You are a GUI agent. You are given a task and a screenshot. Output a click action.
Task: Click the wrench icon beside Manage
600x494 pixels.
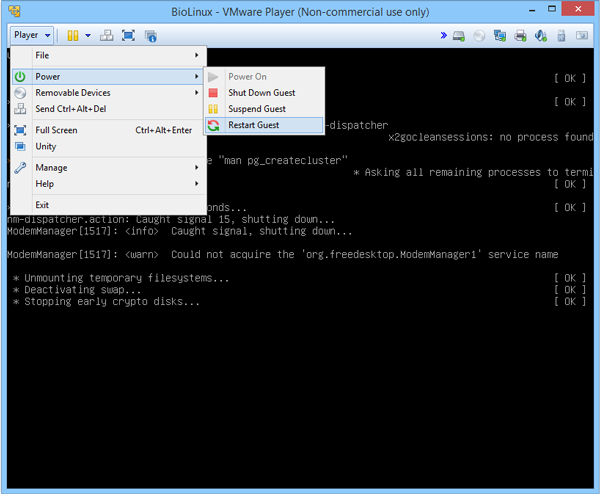[20, 168]
